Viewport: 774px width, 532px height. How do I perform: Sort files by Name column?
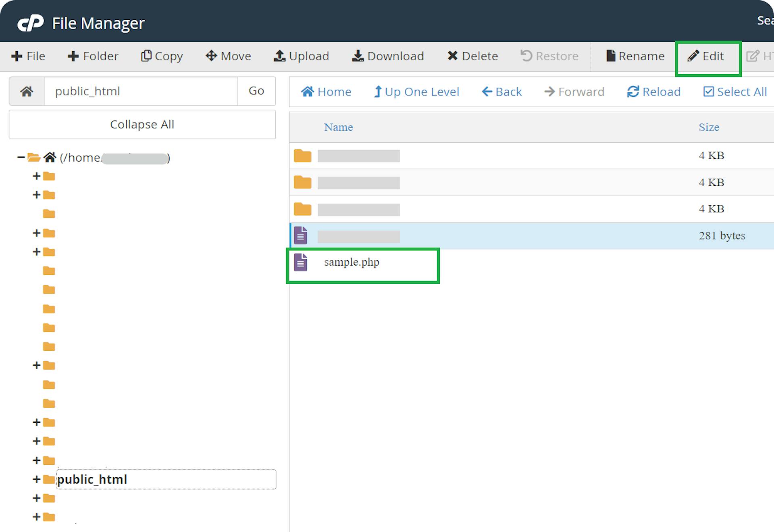click(x=338, y=127)
